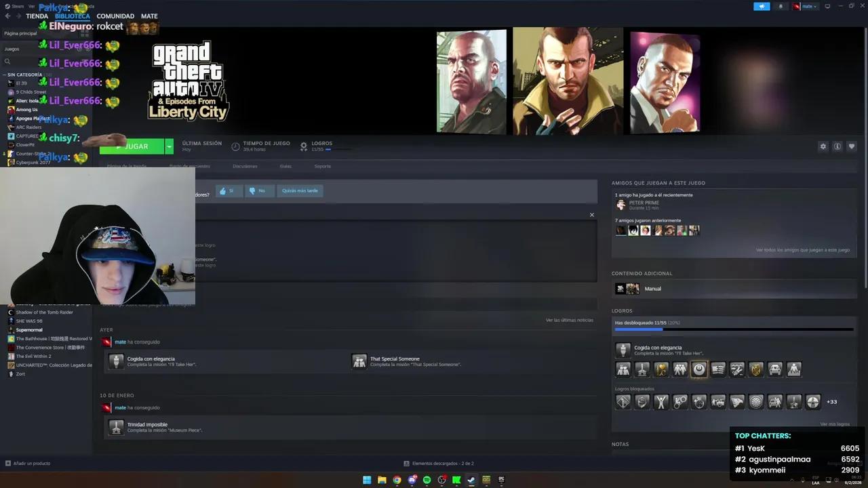Click the shield icon next to the info icon
This screenshot has height=488, width=868.
[852, 146]
